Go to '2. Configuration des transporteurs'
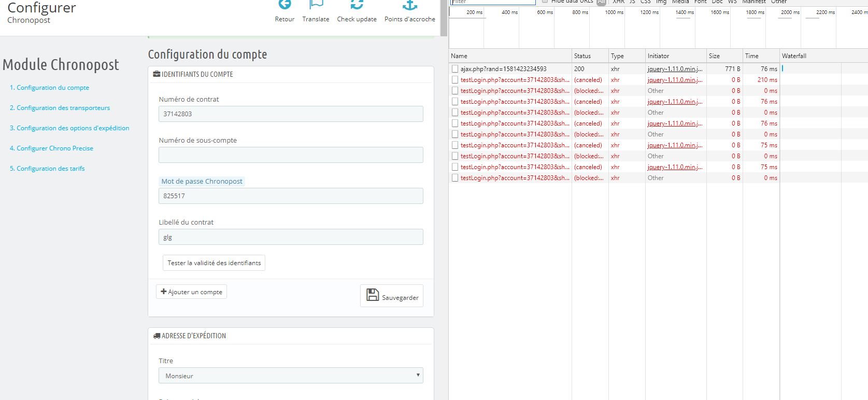This screenshot has width=868, height=400. [x=60, y=108]
